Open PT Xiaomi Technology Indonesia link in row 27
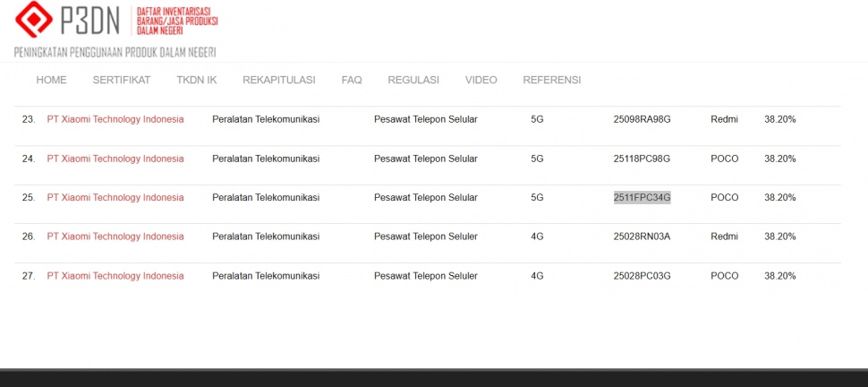This screenshot has width=868, height=387. 115,276
